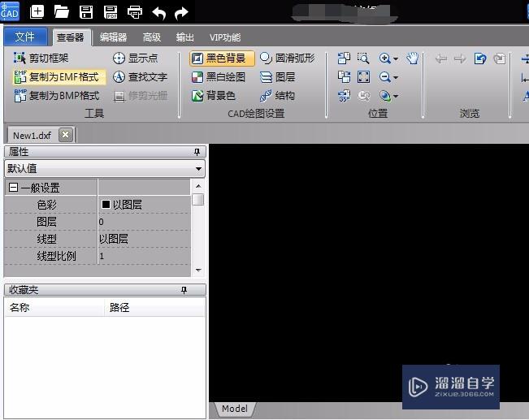The image size is (529, 420).
Task: Click the globe zoom icon
Action: tap(384, 96)
